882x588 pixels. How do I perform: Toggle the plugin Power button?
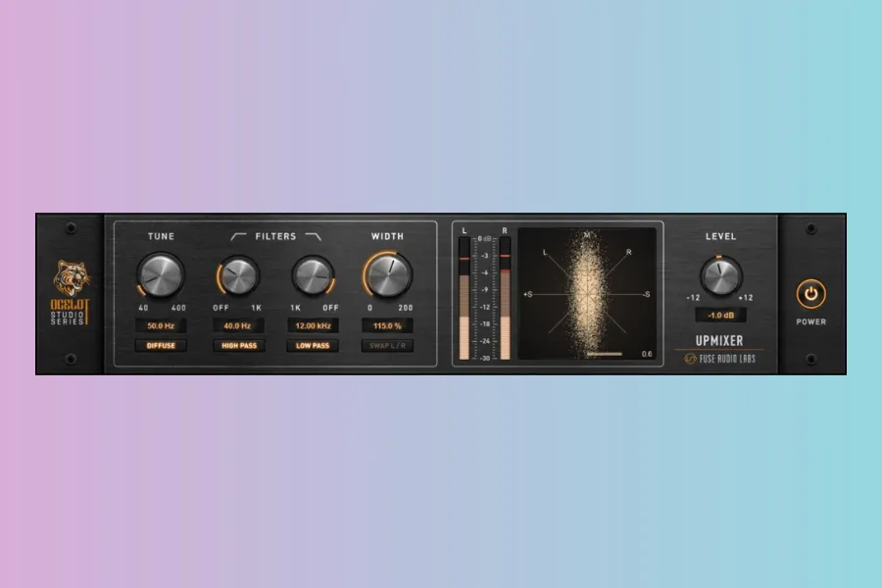810,294
